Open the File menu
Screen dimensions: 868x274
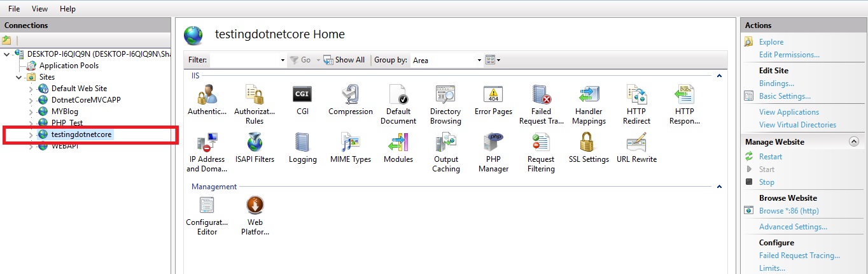14,9
